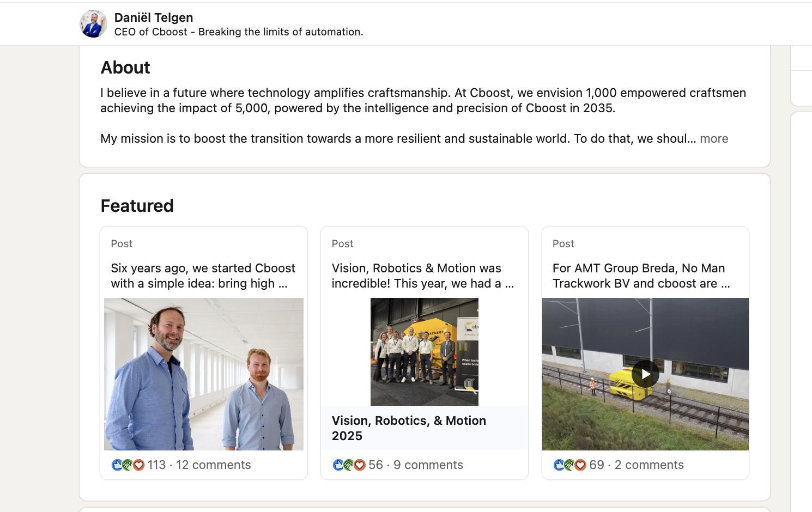Click the 'CEO of Cboost' headline text

point(239,32)
